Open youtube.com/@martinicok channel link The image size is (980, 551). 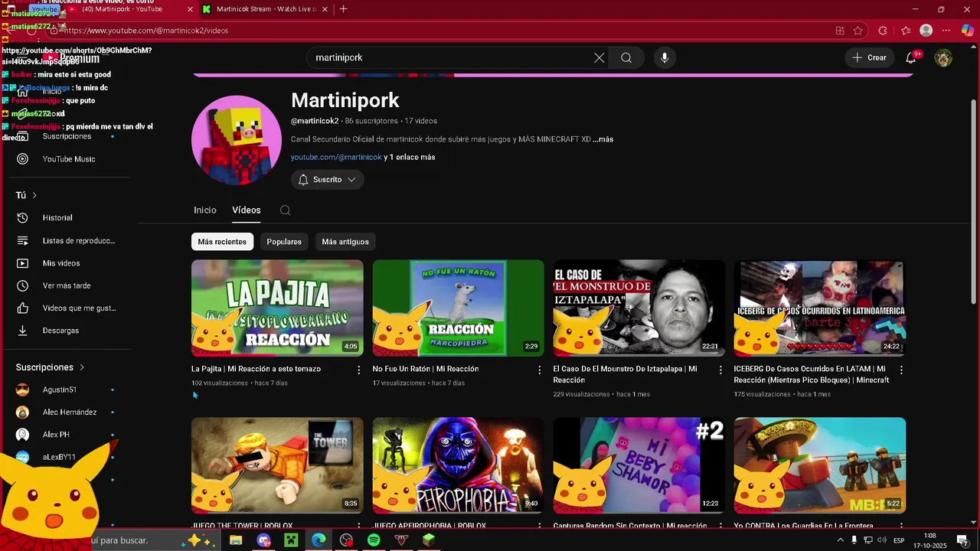click(x=336, y=157)
